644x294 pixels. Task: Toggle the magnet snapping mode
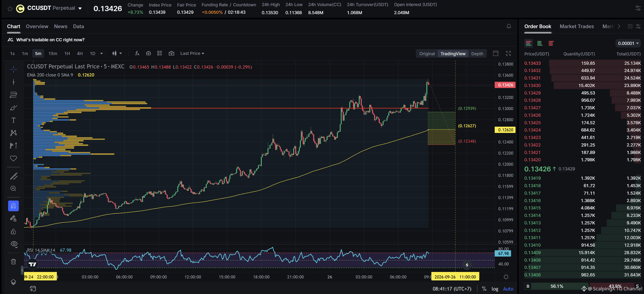(14, 206)
